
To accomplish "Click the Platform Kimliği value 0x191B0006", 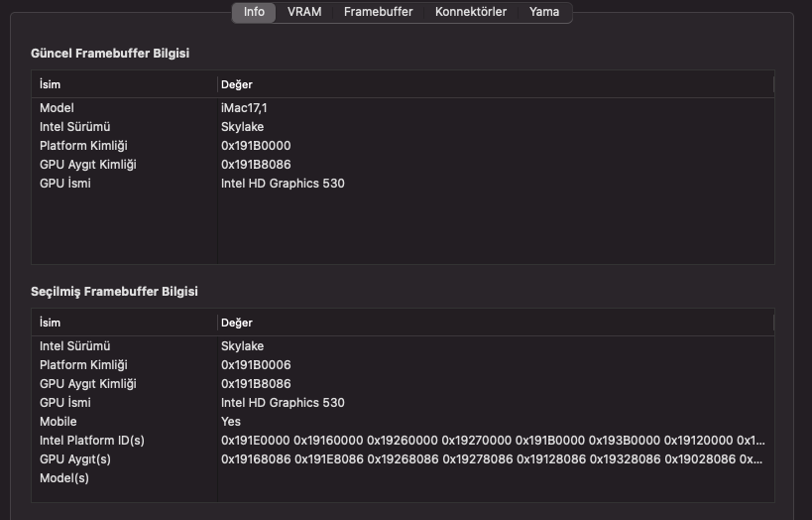I will [x=256, y=365].
